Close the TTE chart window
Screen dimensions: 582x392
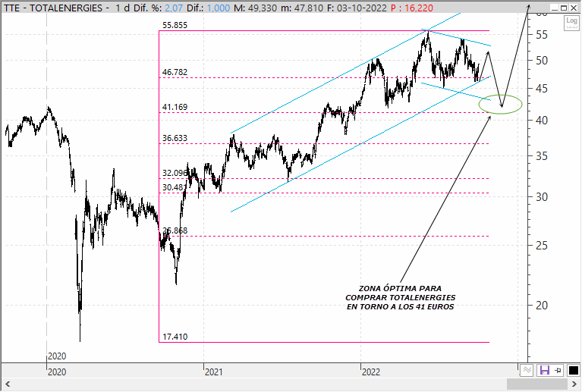click(574, 8)
